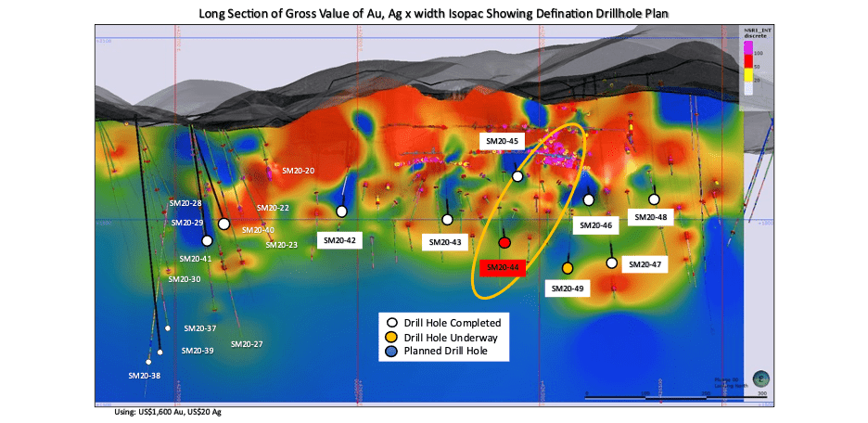
Task: Click the SM20-45 white label box
Action: pyautogui.click(x=503, y=140)
